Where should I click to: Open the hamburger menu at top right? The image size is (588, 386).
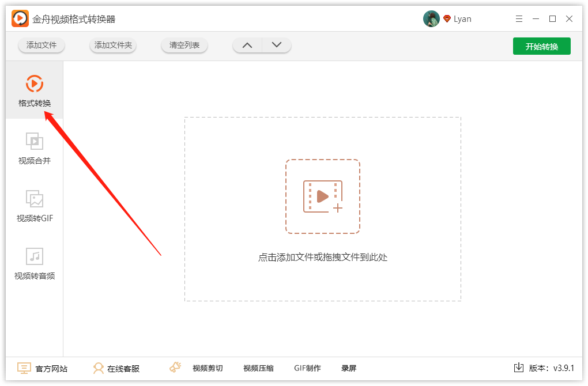coord(519,18)
